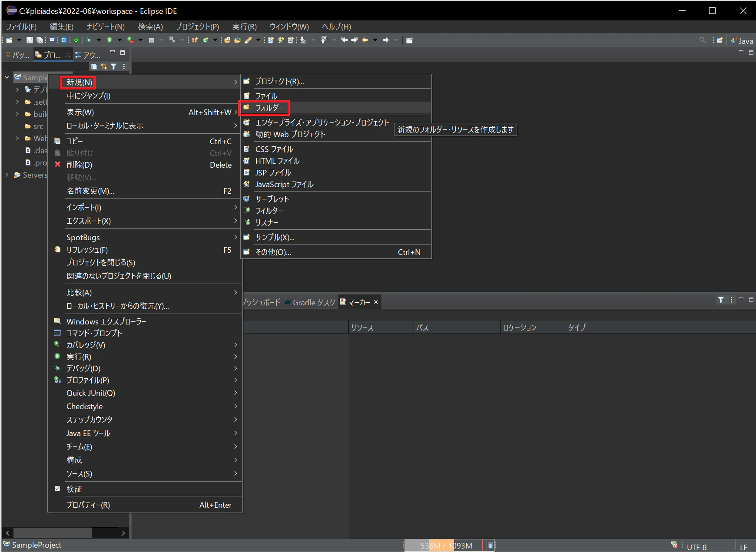The height and width of the screenshot is (552, 756).
Task: Click filter icon in Markers view toolbar
Action: pyautogui.click(x=721, y=300)
